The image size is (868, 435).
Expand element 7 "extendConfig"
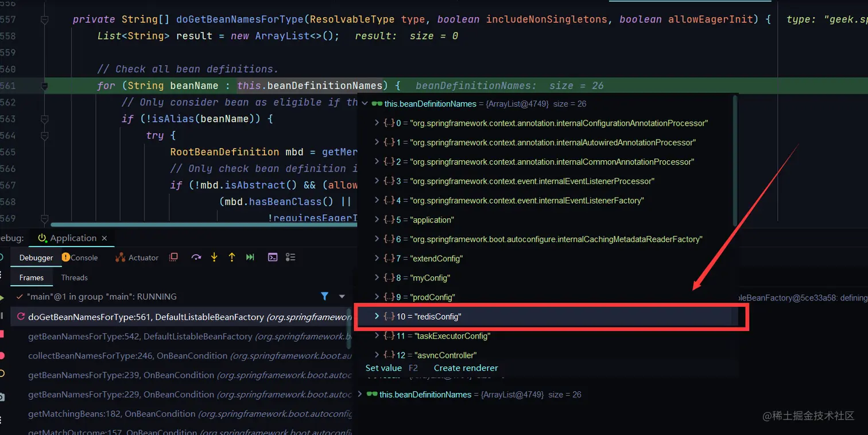pos(377,259)
